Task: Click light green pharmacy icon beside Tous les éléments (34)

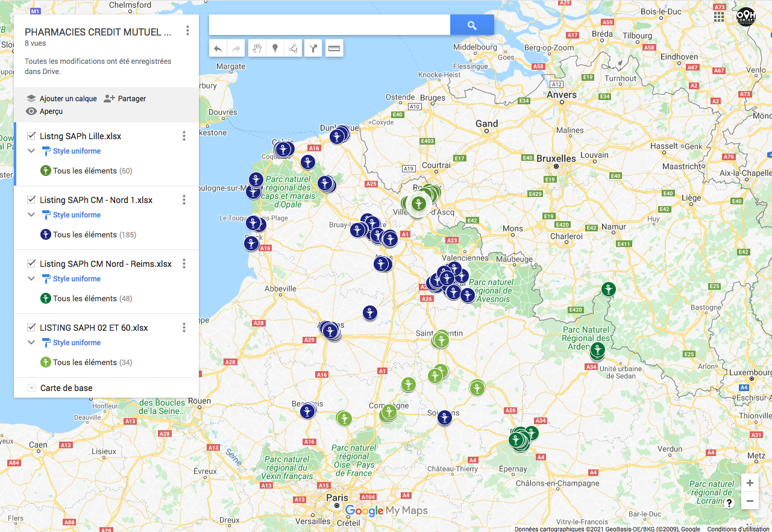Action: [45, 362]
